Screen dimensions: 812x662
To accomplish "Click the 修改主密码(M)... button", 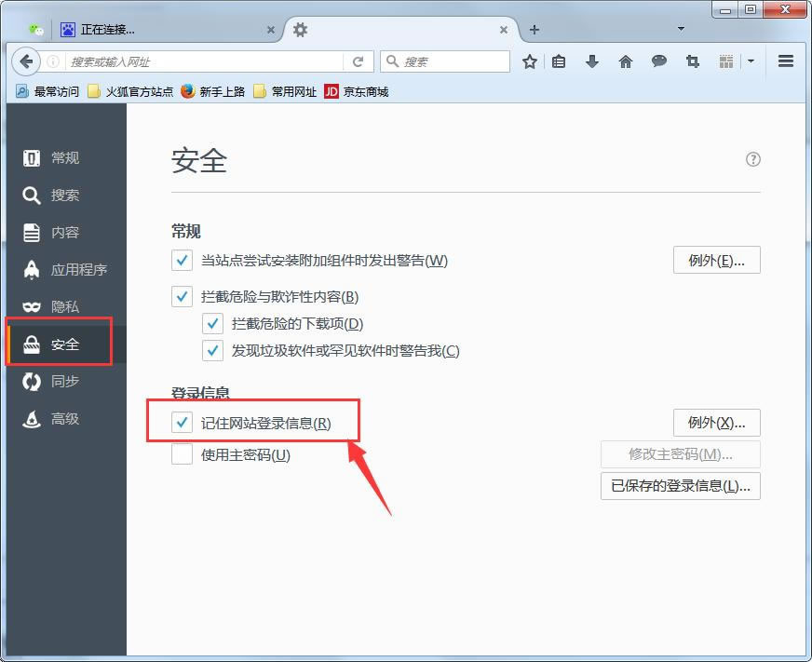I will pos(681,454).
